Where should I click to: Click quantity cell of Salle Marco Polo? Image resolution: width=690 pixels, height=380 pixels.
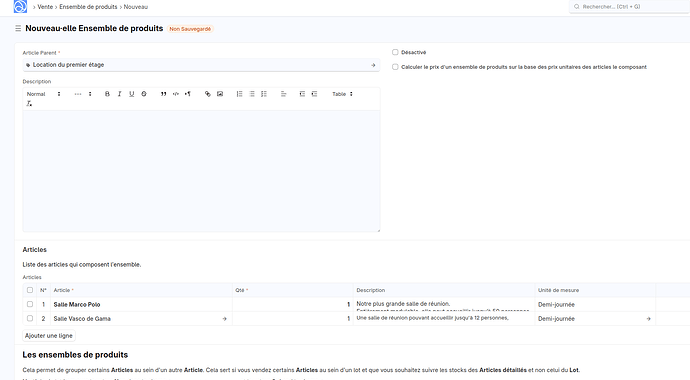pos(293,304)
